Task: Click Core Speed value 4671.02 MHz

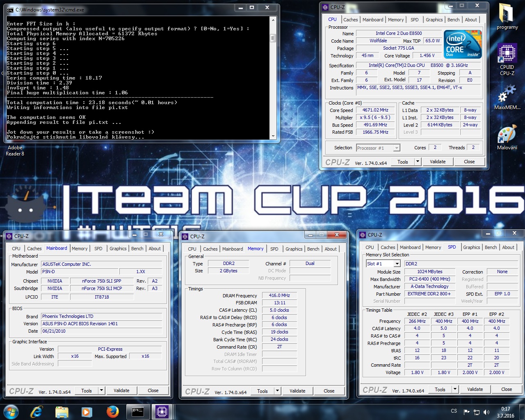Action: (375, 110)
